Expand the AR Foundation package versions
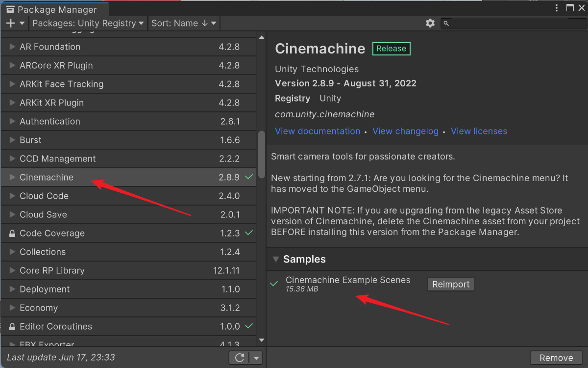 (x=13, y=47)
